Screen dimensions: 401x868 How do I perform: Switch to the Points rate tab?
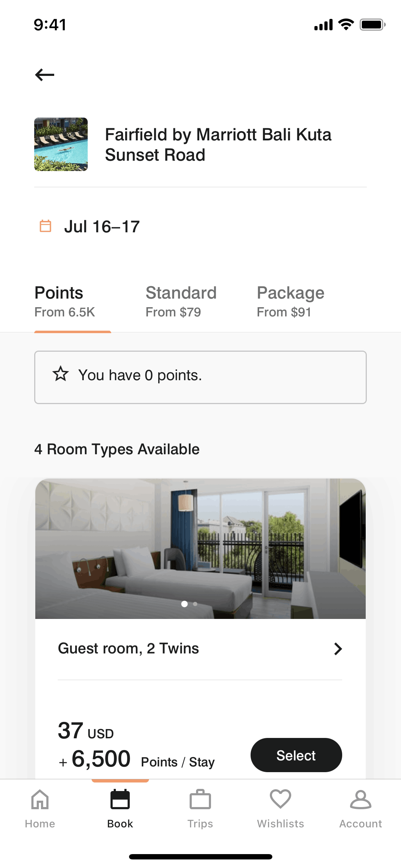(65, 301)
